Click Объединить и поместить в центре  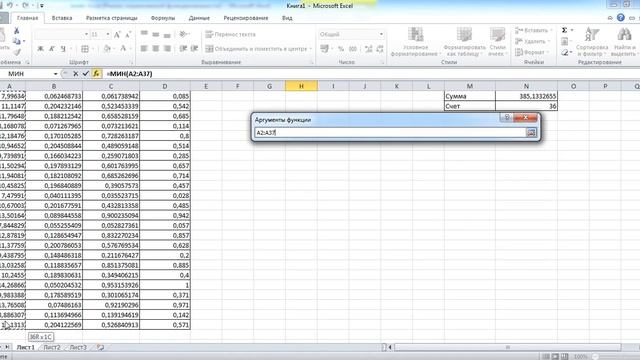point(256,49)
